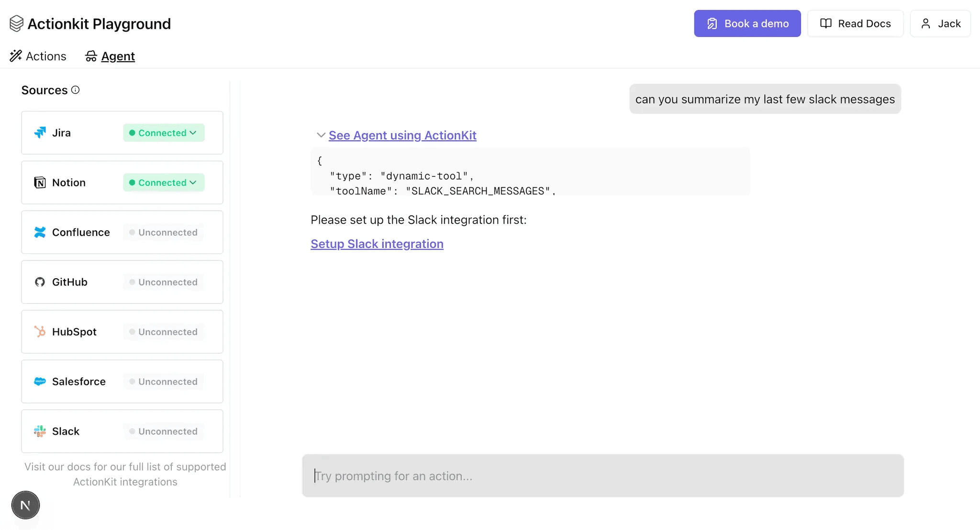Switch to the Actions tab
Viewport: 980px width, 530px height.
click(38, 56)
